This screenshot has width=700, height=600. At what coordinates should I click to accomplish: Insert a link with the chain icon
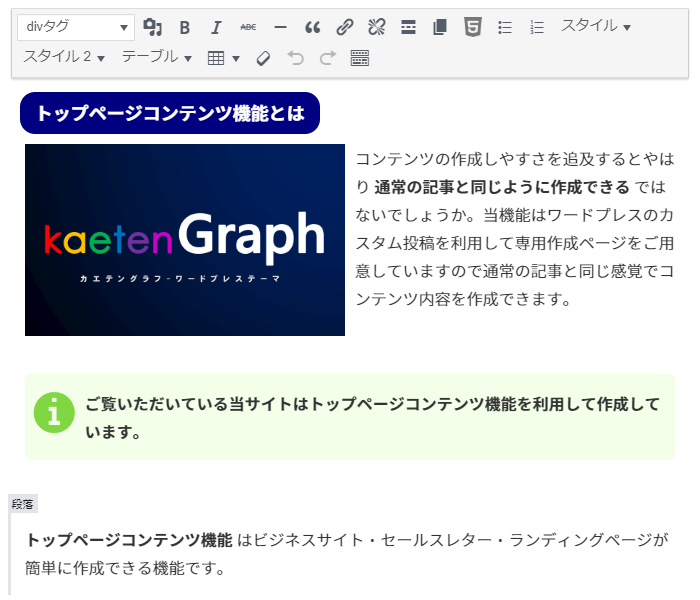click(345, 28)
